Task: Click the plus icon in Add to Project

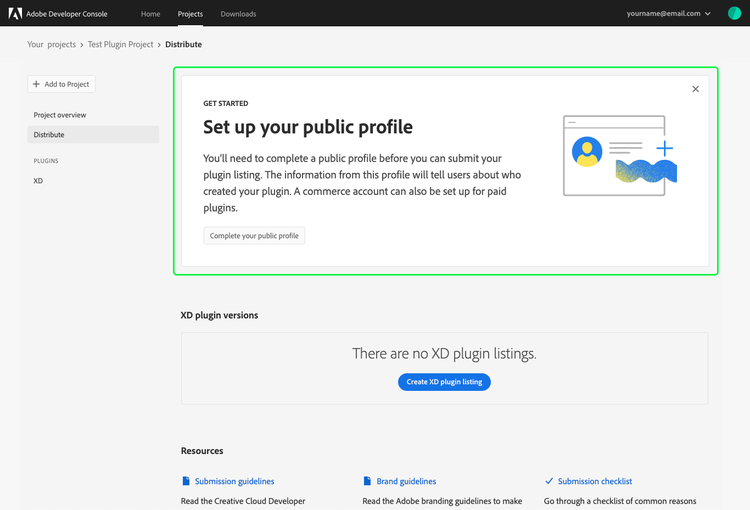Action: (x=36, y=84)
